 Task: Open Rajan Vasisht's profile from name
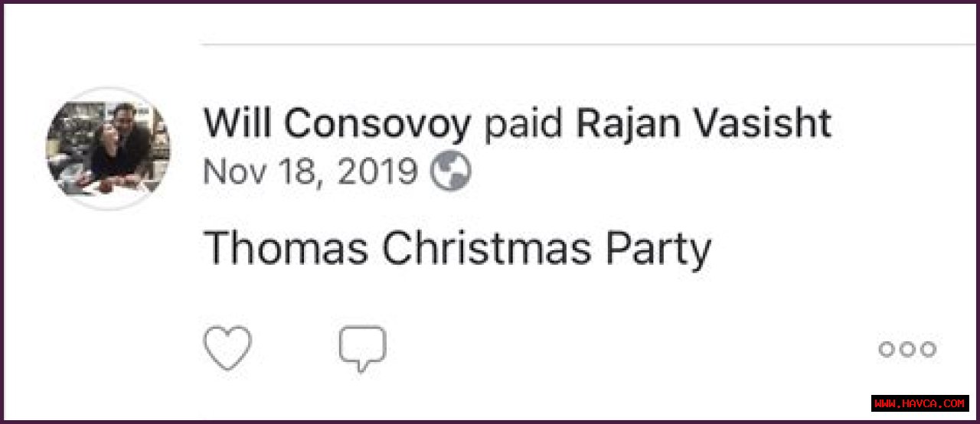tap(704, 123)
